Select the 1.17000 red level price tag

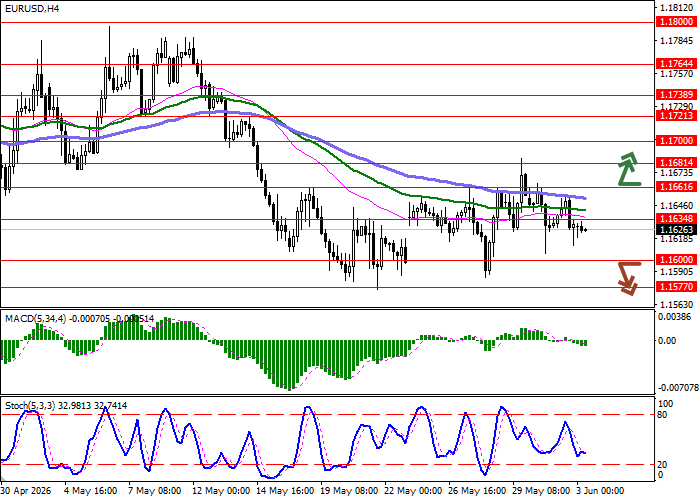click(x=676, y=141)
